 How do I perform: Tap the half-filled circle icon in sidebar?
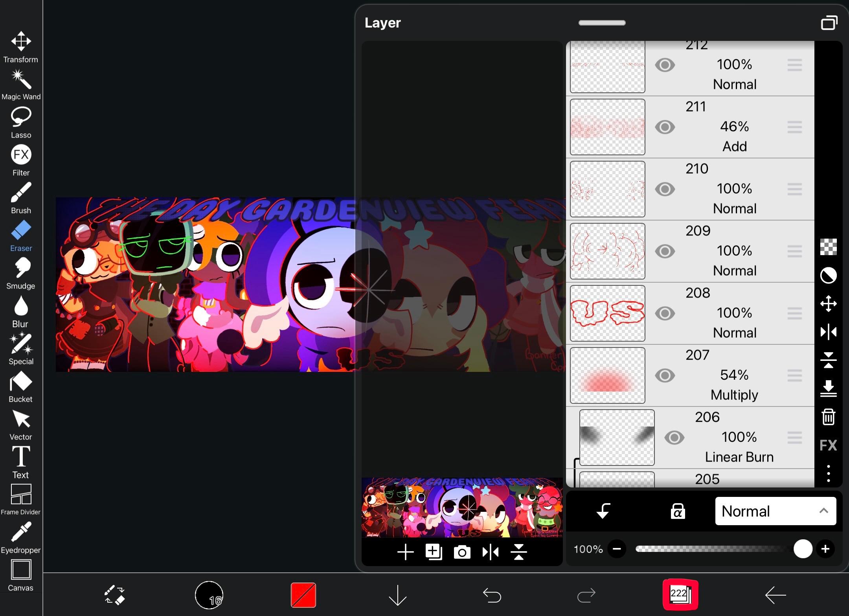(828, 275)
